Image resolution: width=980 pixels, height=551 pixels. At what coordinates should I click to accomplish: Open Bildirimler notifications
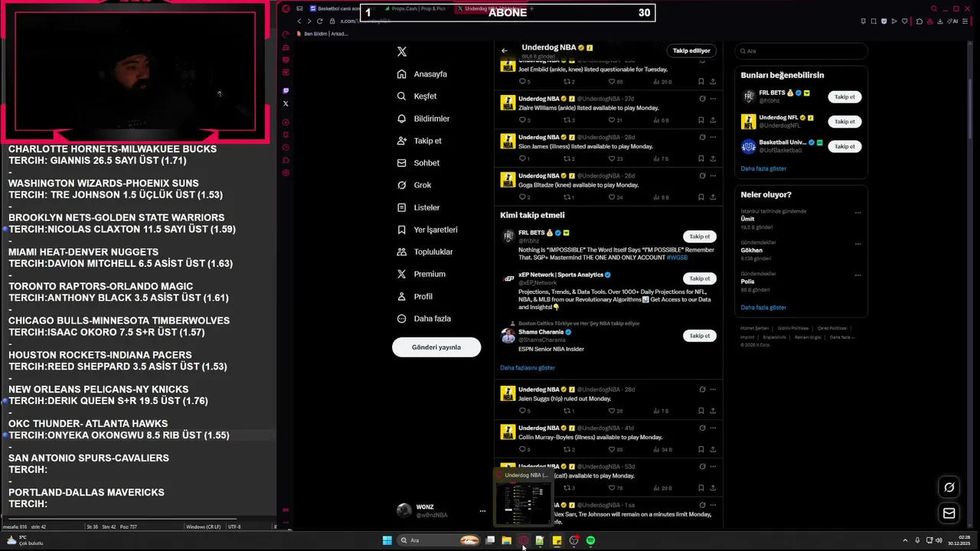423,119
